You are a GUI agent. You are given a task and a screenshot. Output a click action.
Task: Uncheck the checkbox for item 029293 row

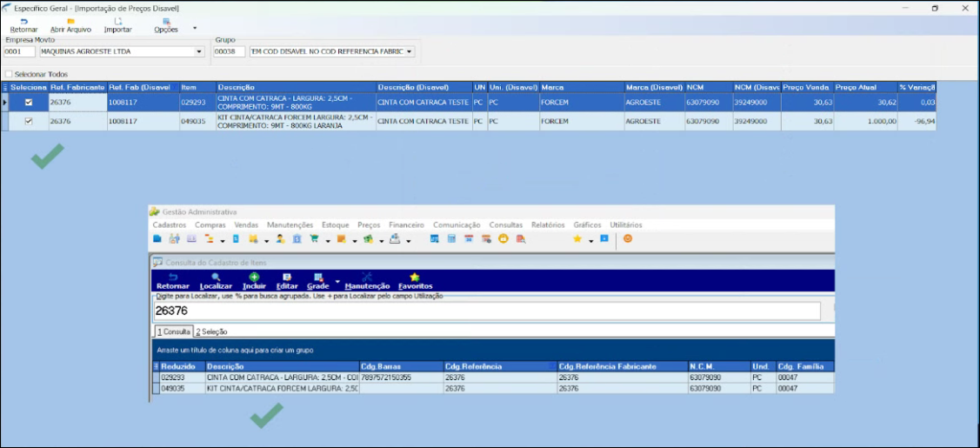coord(28,103)
